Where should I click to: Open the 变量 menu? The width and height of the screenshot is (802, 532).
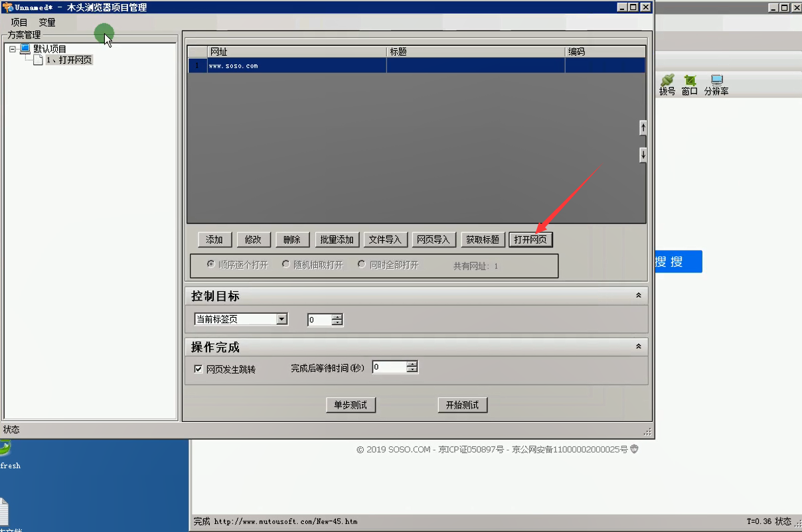pyautogui.click(x=47, y=23)
